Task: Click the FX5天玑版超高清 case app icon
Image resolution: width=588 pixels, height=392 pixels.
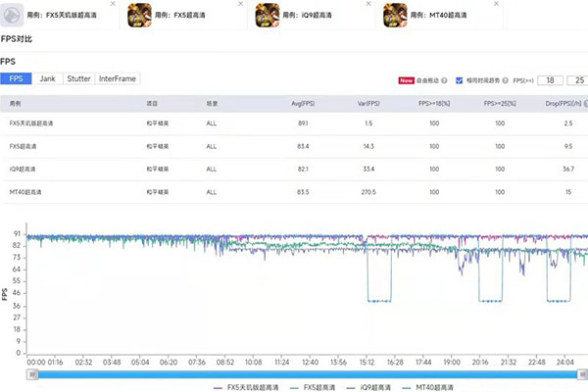Action: 14,17
